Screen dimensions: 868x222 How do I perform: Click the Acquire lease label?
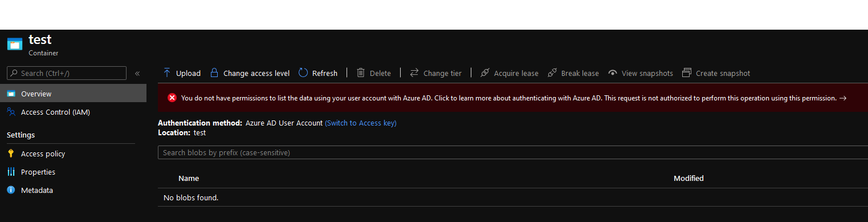516,73
